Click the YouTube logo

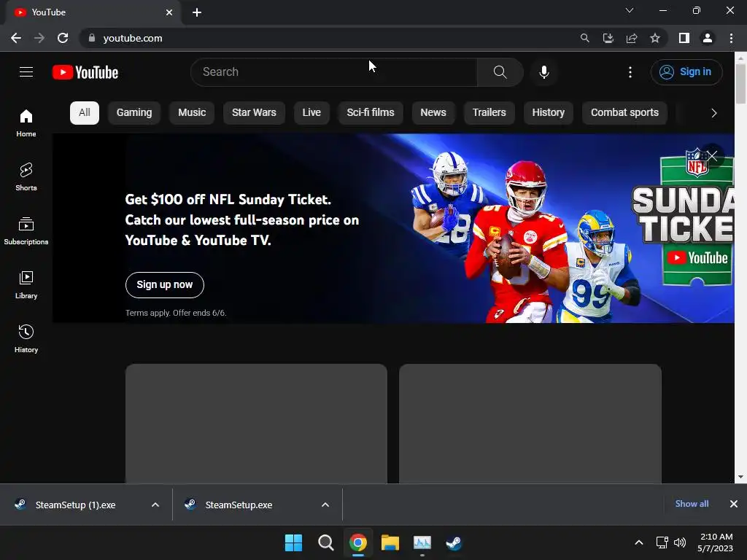point(85,72)
